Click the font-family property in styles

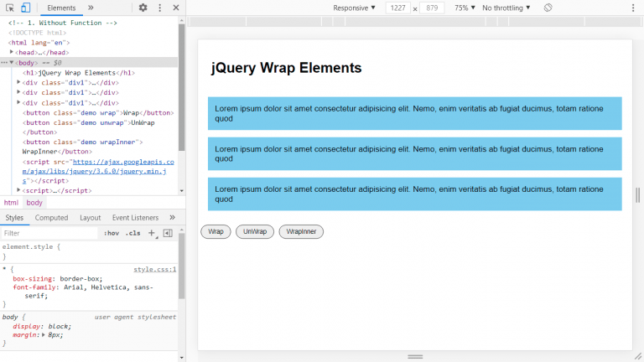click(x=34, y=287)
